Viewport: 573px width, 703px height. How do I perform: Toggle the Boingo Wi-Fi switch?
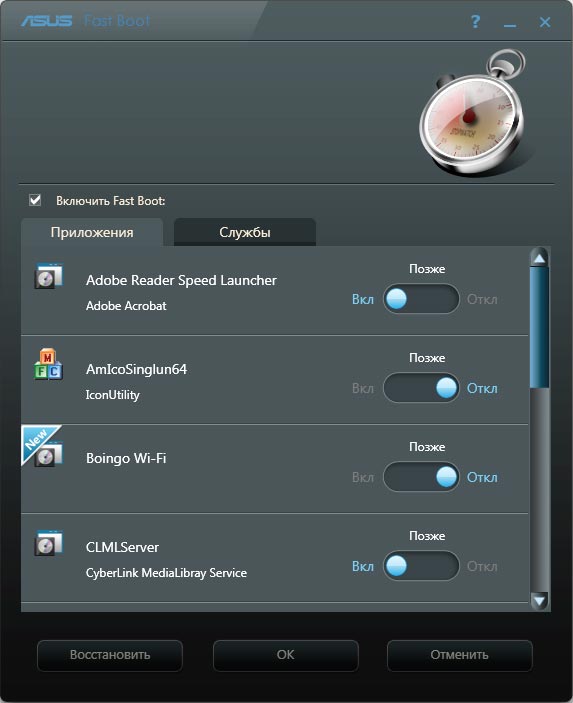click(421, 477)
